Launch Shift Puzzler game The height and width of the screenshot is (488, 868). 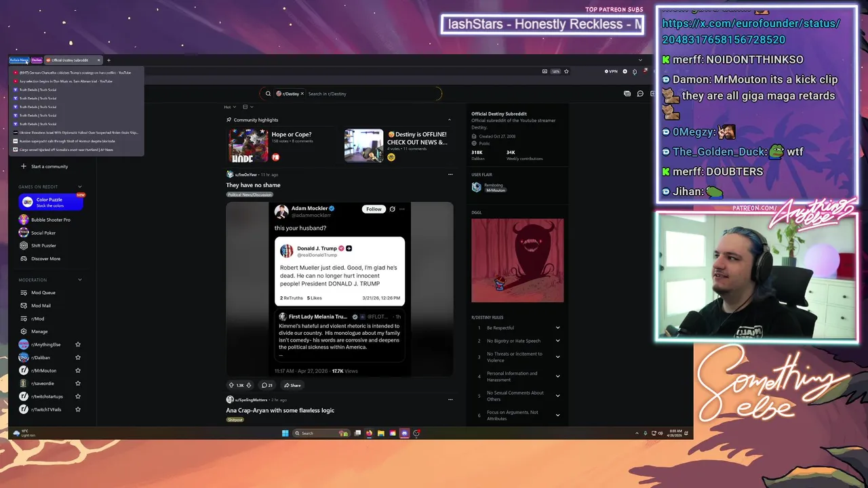[38, 245]
